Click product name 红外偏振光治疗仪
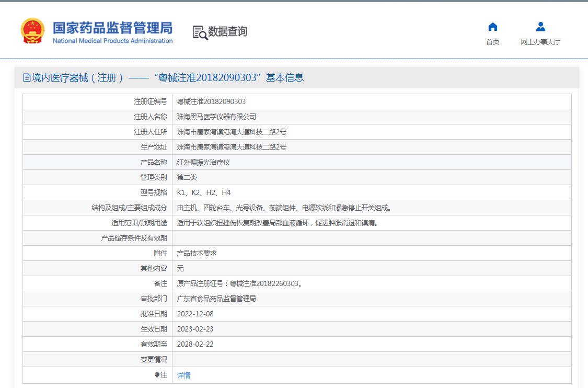 click(203, 162)
